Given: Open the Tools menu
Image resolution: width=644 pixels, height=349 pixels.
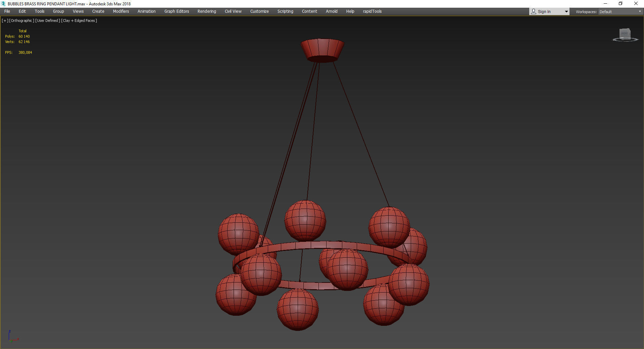Looking at the screenshot, I should [x=40, y=11].
